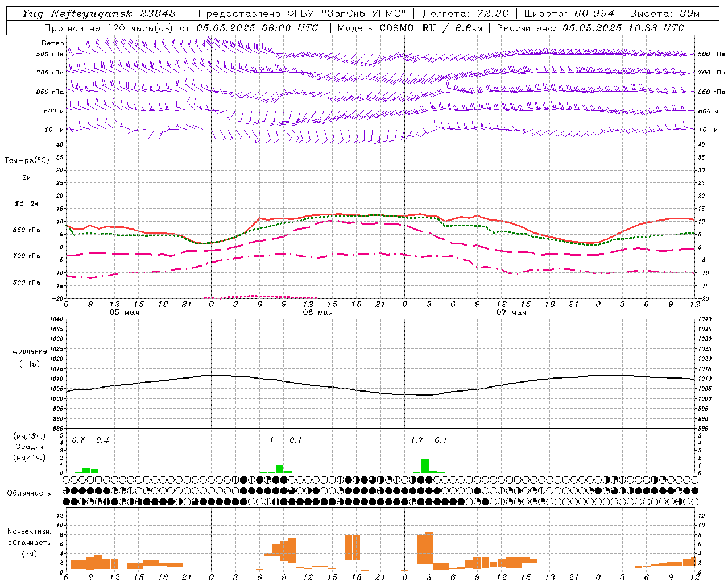Click the Облачность cloud cover row label

(29, 493)
